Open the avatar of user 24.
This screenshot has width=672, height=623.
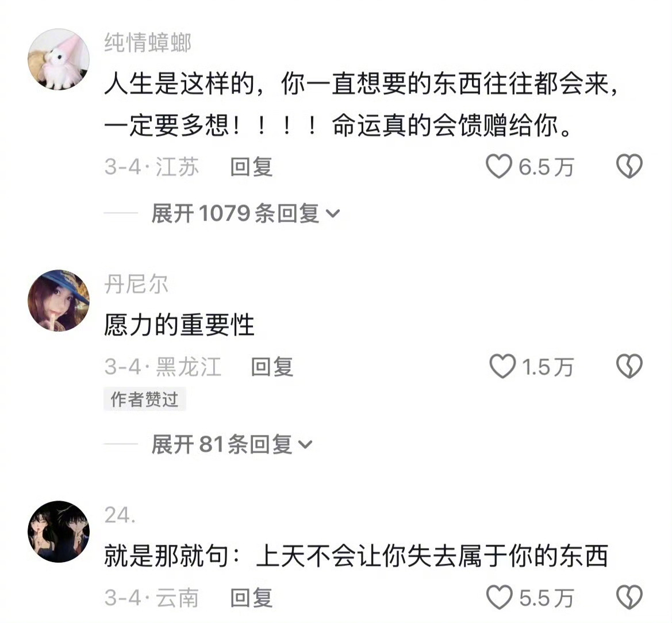(x=59, y=531)
